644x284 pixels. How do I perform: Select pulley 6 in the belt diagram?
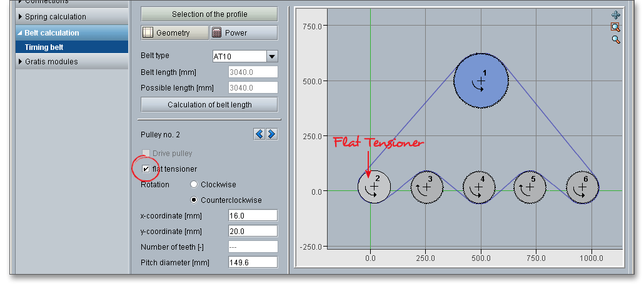[583, 187]
